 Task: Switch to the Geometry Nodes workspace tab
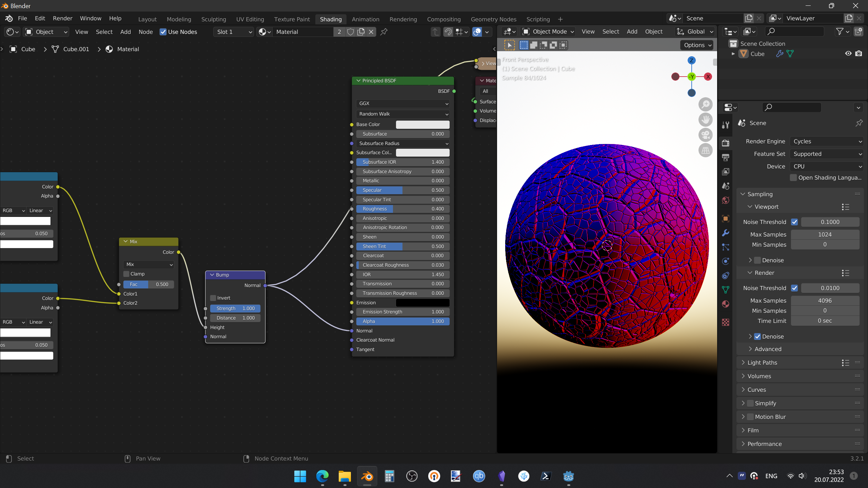click(x=493, y=19)
